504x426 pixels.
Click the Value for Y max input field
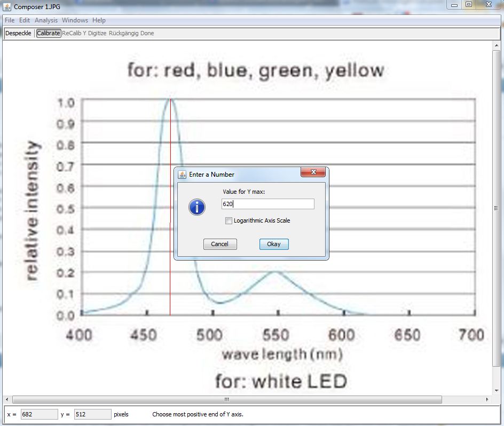pos(267,204)
